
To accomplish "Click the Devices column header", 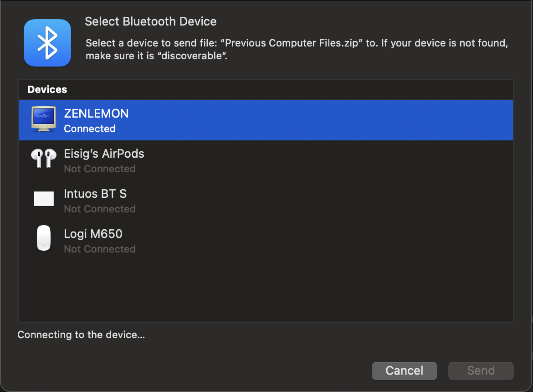I will coord(47,89).
